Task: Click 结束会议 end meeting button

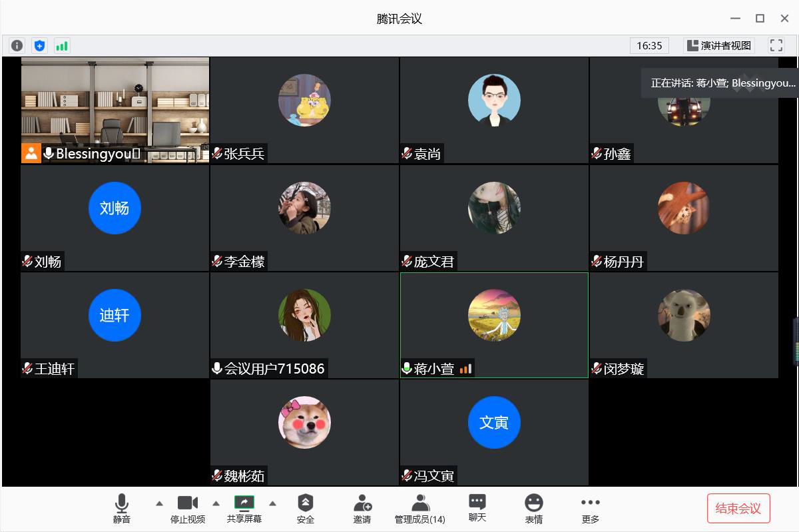Action: [738, 509]
